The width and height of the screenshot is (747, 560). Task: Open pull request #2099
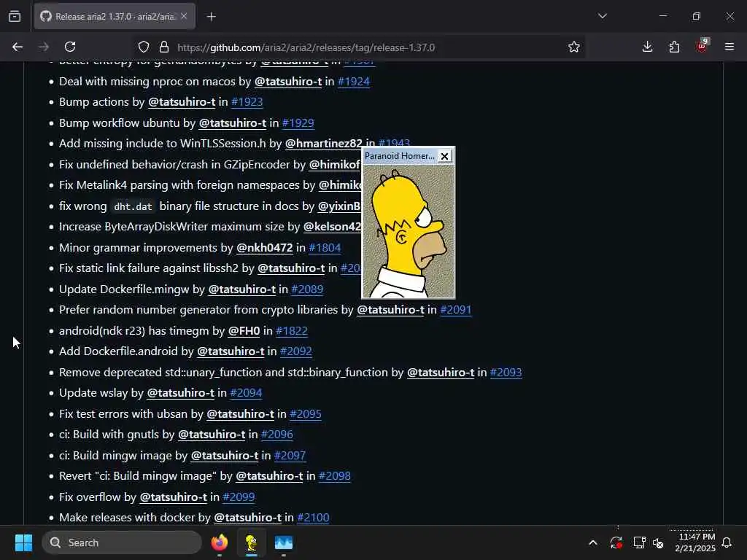pyautogui.click(x=239, y=497)
